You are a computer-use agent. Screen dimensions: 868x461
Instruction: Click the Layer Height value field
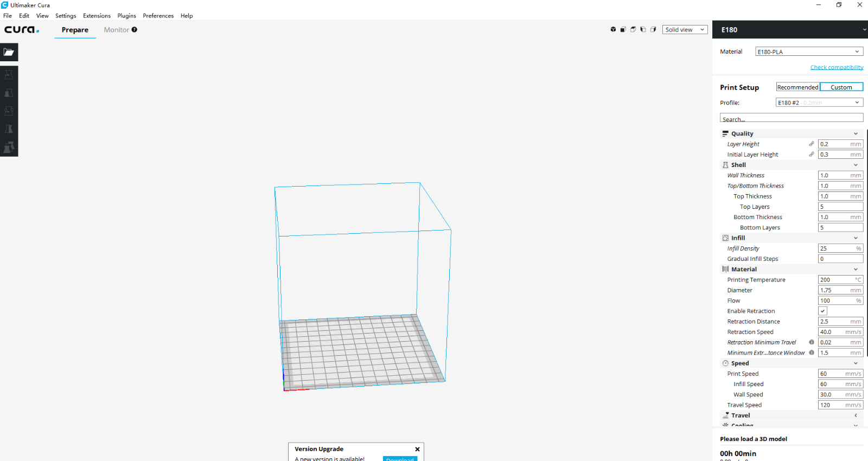pyautogui.click(x=840, y=144)
